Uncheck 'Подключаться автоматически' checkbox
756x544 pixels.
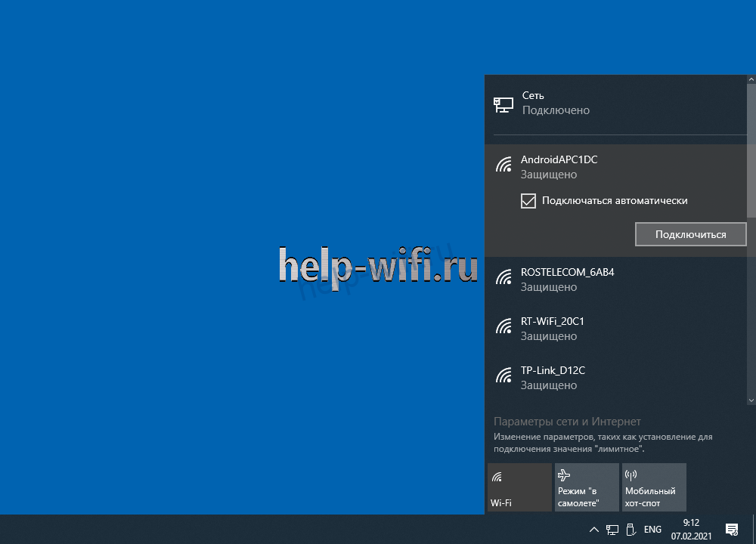[528, 201]
